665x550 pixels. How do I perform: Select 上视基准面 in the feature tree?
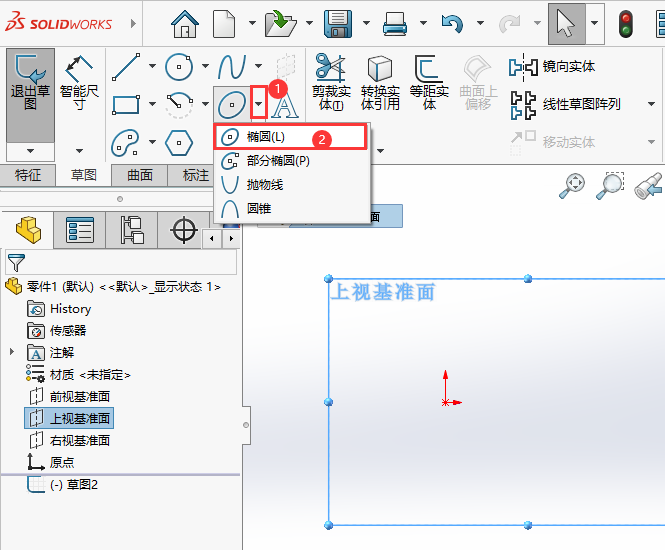coord(70,418)
